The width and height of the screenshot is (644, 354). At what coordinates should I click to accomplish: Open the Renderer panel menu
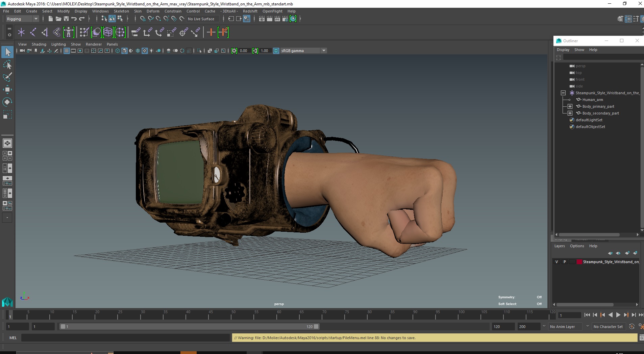[94, 44]
